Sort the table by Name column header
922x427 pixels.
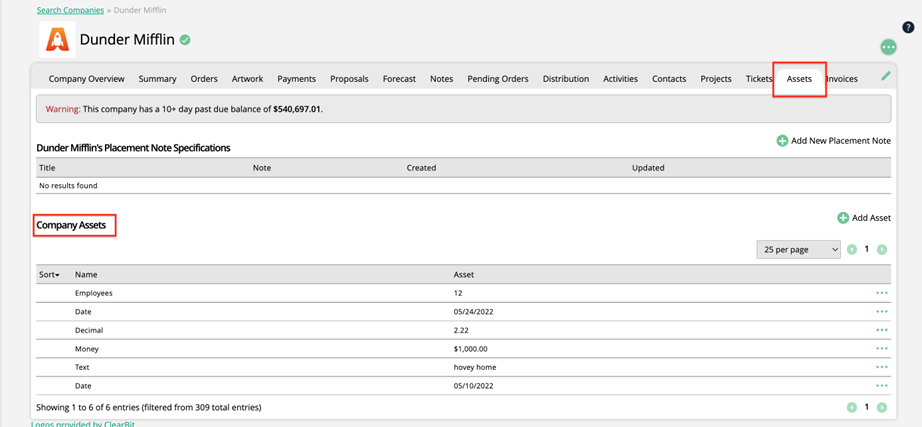(86, 274)
